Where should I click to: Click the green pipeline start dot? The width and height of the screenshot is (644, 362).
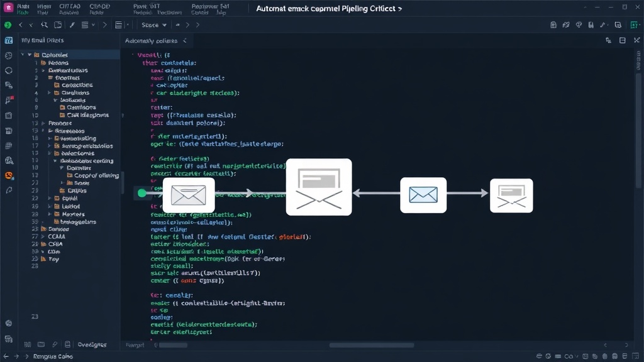point(142,193)
